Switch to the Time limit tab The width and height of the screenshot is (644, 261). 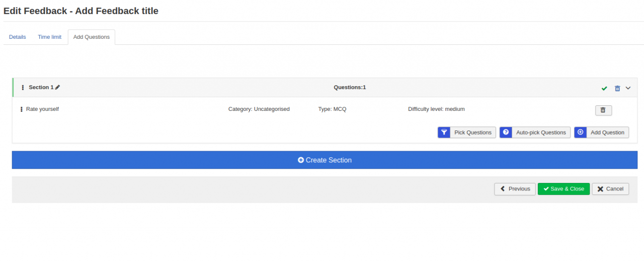[x=50, y=37]
